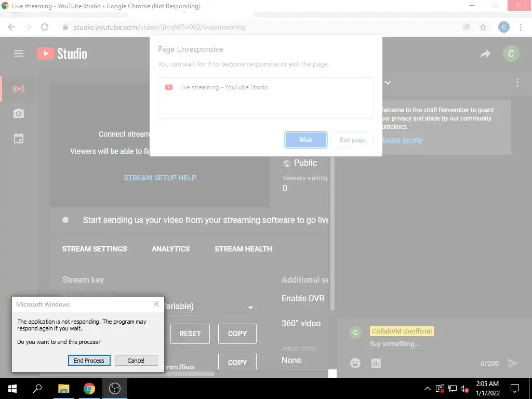Click End Process in Microsoft Windows dialog

pos(89,361)
